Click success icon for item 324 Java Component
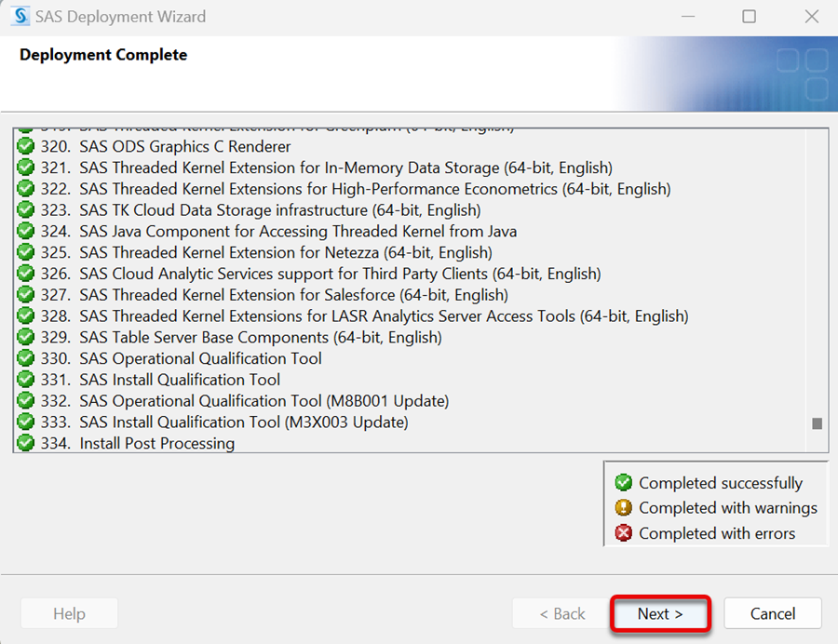838x644 pixels. tap(26, 231)
